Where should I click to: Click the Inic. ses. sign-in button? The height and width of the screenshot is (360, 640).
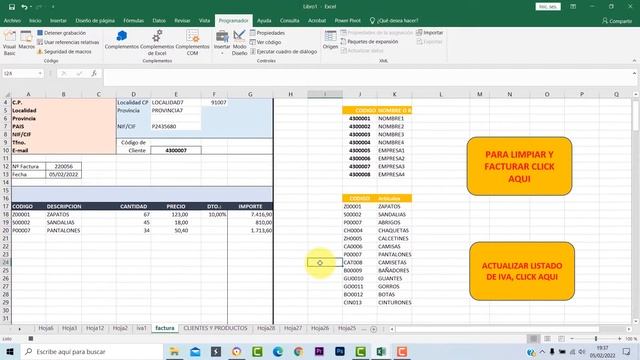[548, 7]
